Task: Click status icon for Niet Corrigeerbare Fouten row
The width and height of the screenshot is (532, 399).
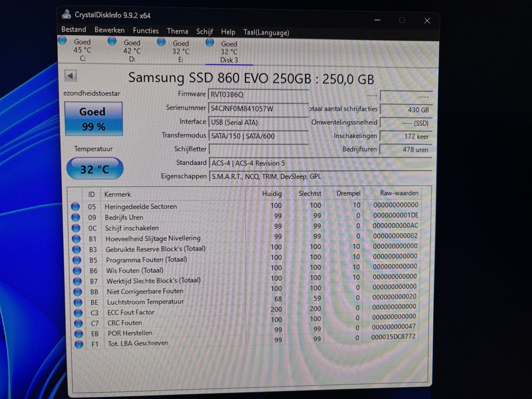Action: point(77,292)
